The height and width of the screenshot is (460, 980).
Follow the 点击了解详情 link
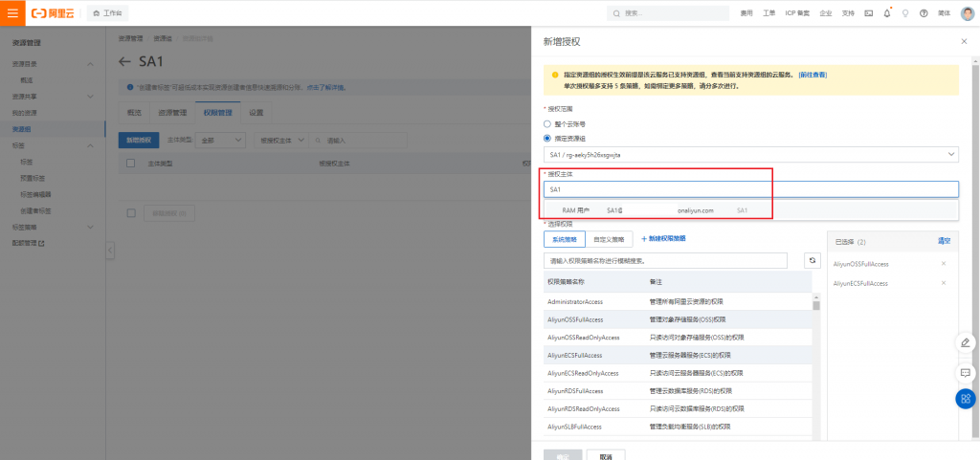pos(326,87)
